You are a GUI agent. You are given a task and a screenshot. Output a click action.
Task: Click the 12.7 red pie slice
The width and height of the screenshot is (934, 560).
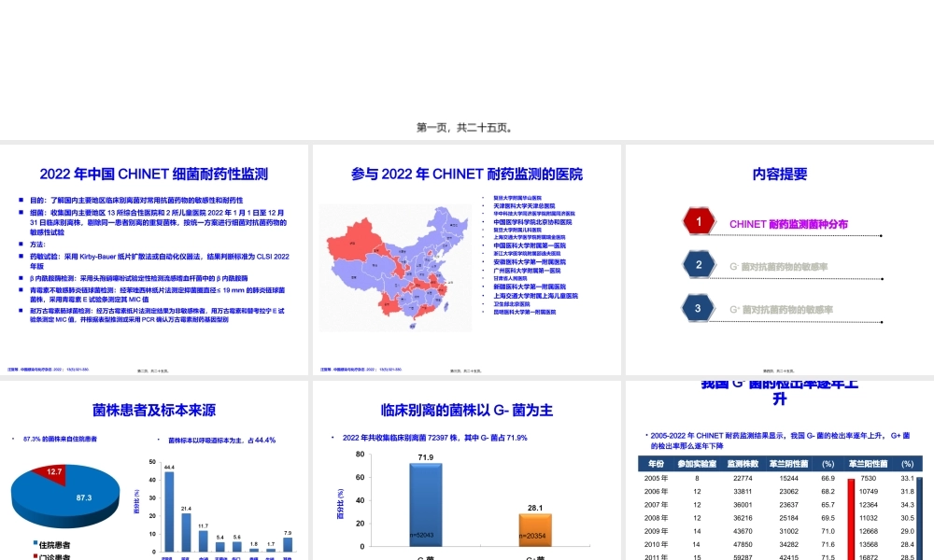(52, 472)
